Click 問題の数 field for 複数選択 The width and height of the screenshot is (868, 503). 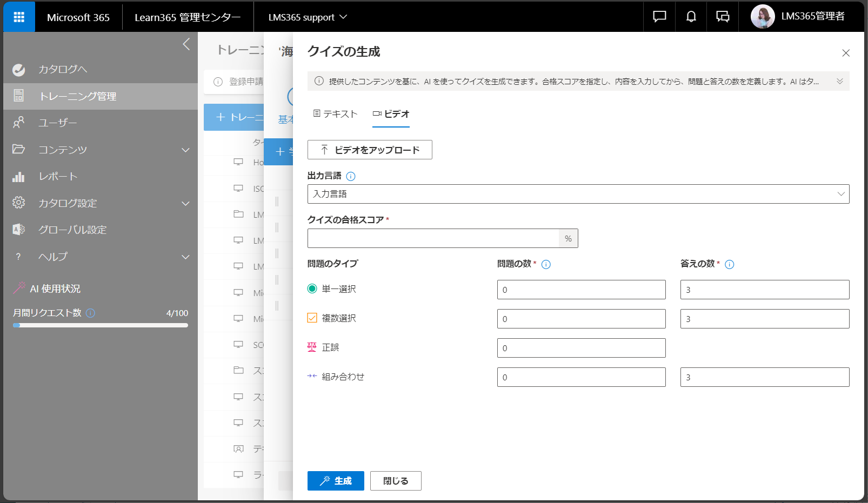(582, 319)
